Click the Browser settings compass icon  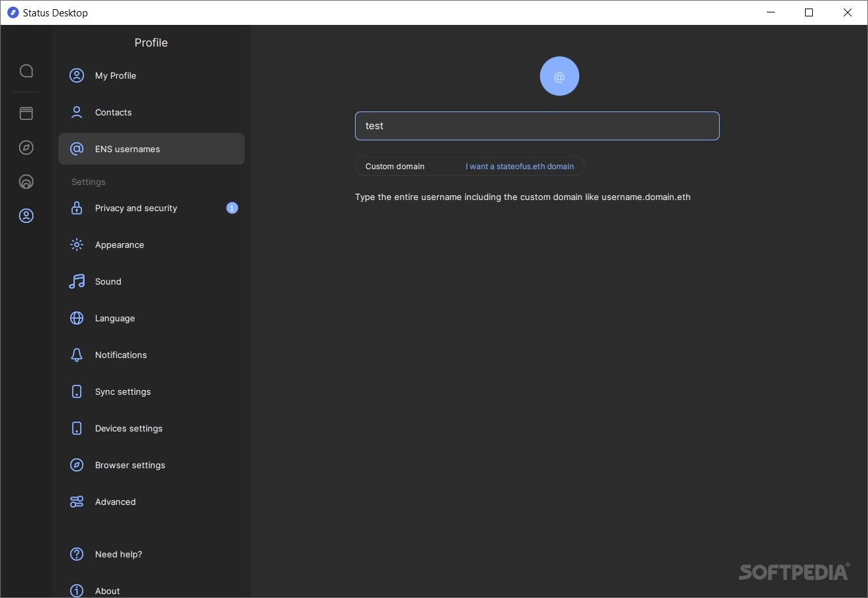pyautogui.click(x=77, y=465)
